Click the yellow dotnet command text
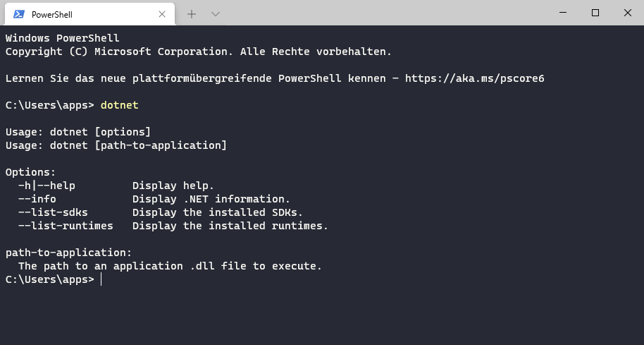This screenshot has width=644, height=345. [x=120, y=105]
